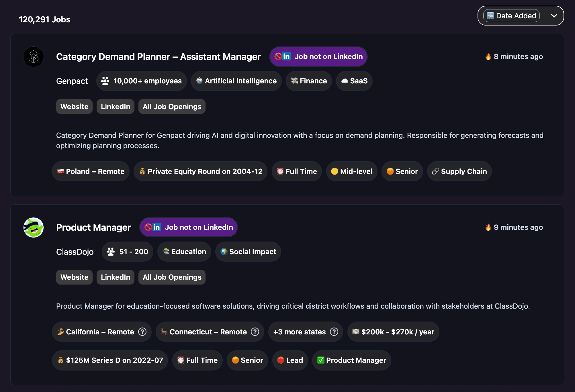View All Job Openings for Genpact
This screenshot has width=575, height=392.
[x=172, y=107]
